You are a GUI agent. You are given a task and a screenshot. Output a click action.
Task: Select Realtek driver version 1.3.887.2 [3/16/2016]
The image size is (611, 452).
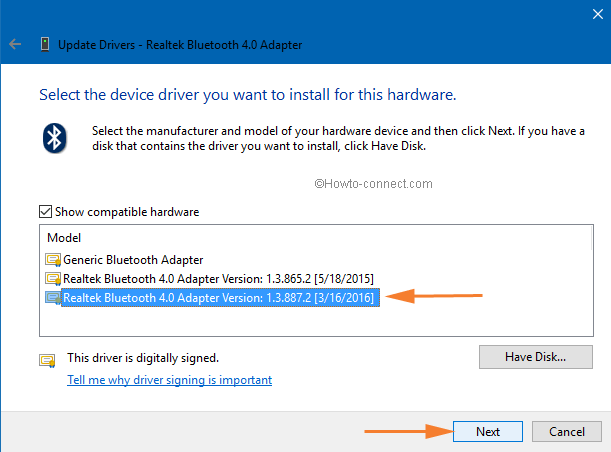220,298
